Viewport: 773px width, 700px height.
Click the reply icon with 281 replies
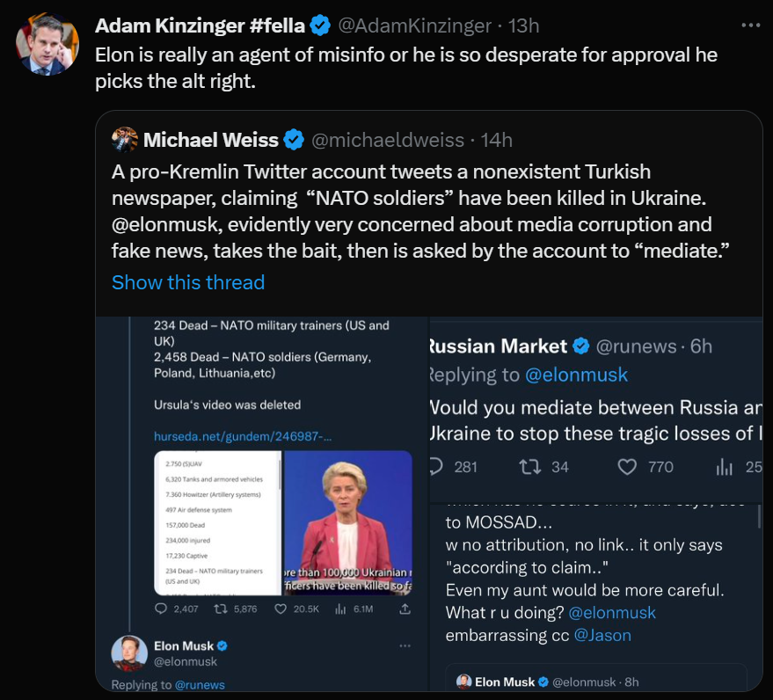pyautogui.click(x=437, y=467)
